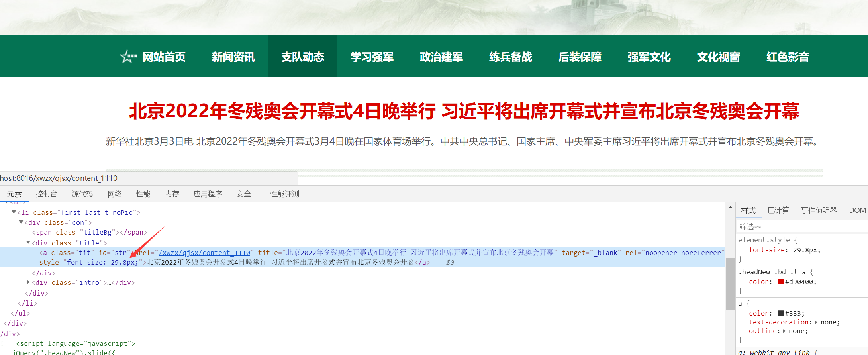Switch to the 已计算 styles tab
Image resolution: width=868 pixels, height=355 pixels.
click(x=778, y=210)
